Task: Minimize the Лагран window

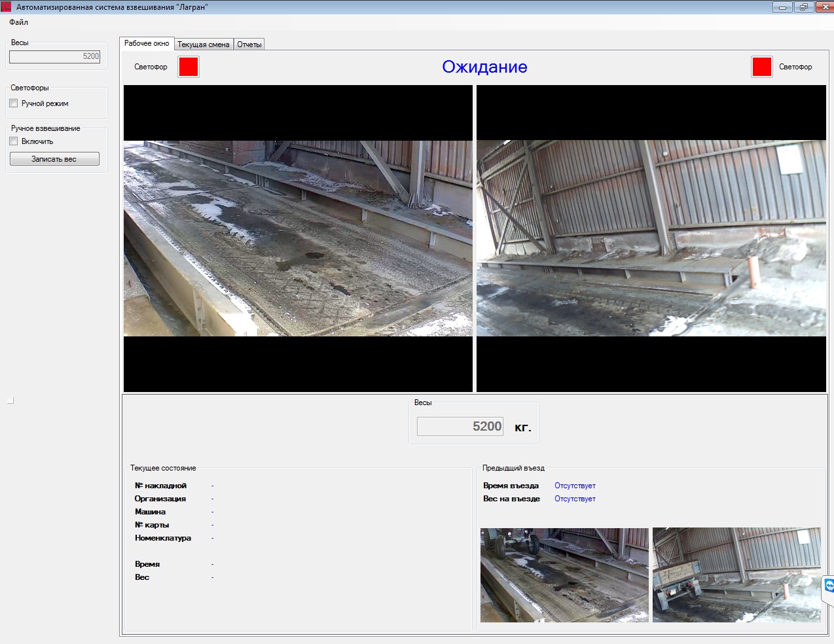Action: pos(782,7)
